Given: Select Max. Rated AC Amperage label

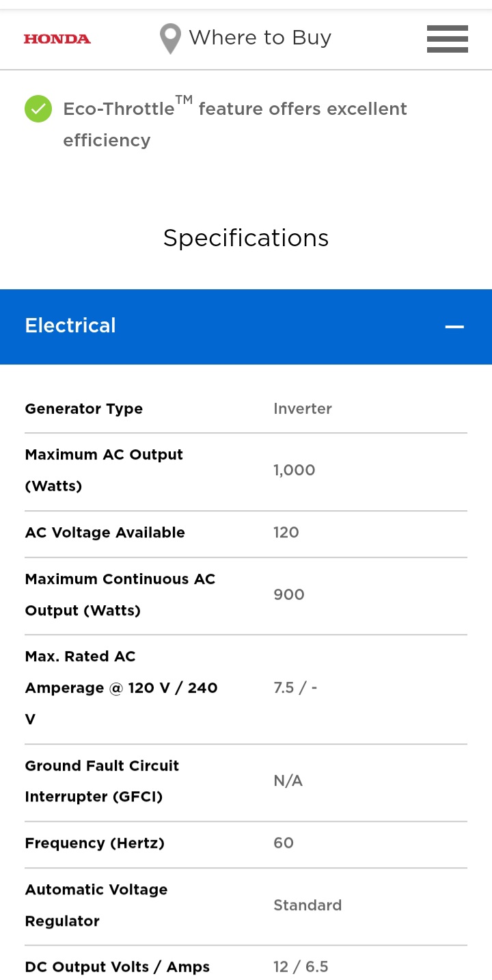Looking at the screenshot, I should tap(121, 688).
